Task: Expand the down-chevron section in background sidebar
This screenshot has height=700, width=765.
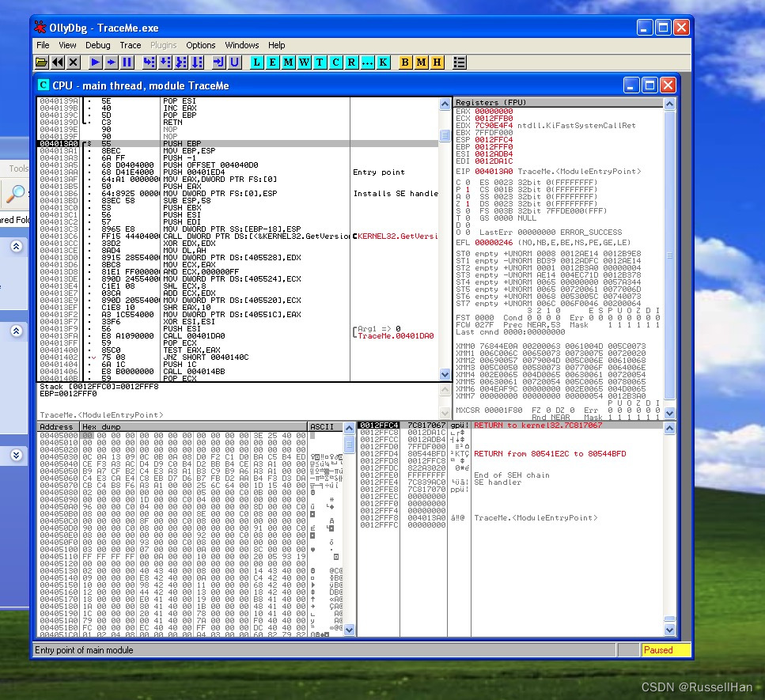Action: pyautogui.click(x=16, y=455)
